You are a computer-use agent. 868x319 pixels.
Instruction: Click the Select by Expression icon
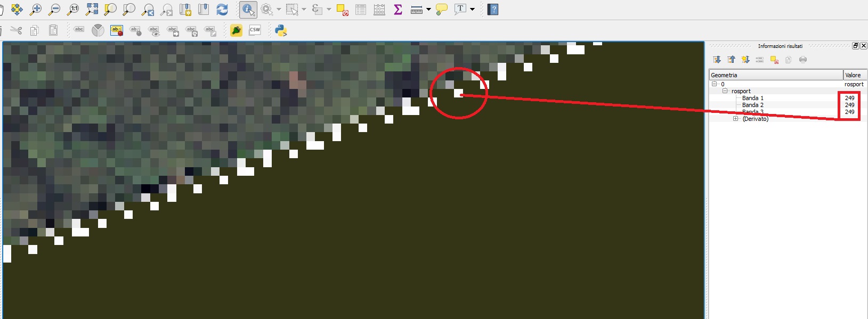[x=317, y=9]
